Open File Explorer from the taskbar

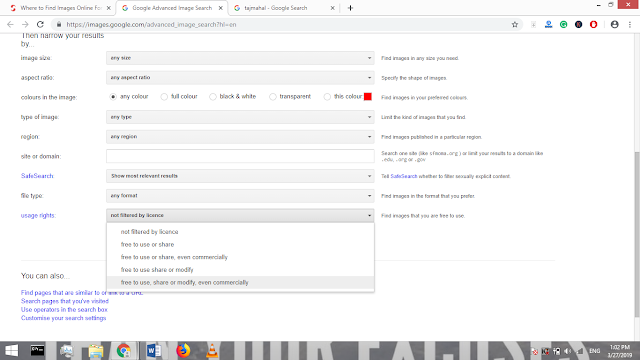(x=96, y=351)
